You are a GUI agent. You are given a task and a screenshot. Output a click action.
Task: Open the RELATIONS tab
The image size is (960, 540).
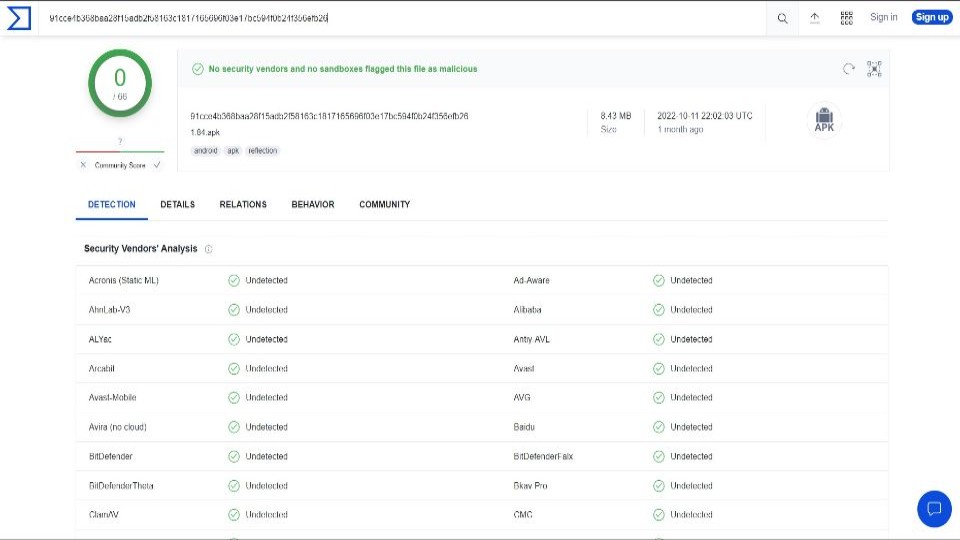243,204
